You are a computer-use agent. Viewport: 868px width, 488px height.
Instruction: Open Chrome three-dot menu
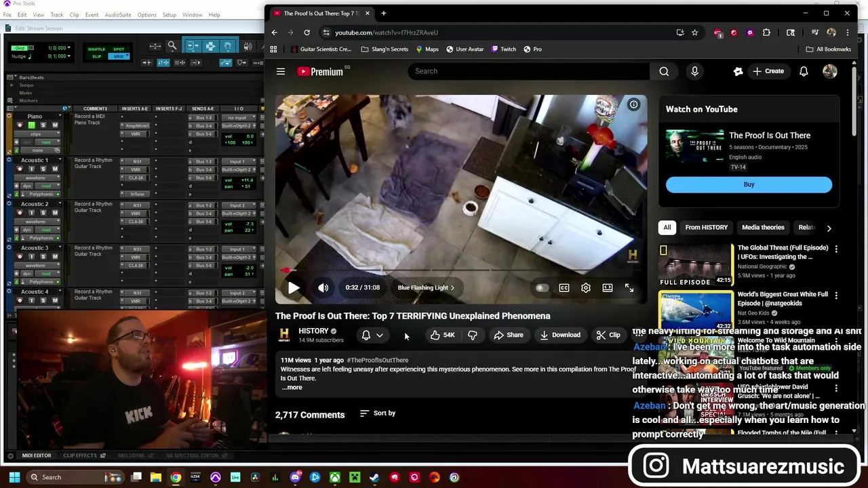click(x=849, y=33)
